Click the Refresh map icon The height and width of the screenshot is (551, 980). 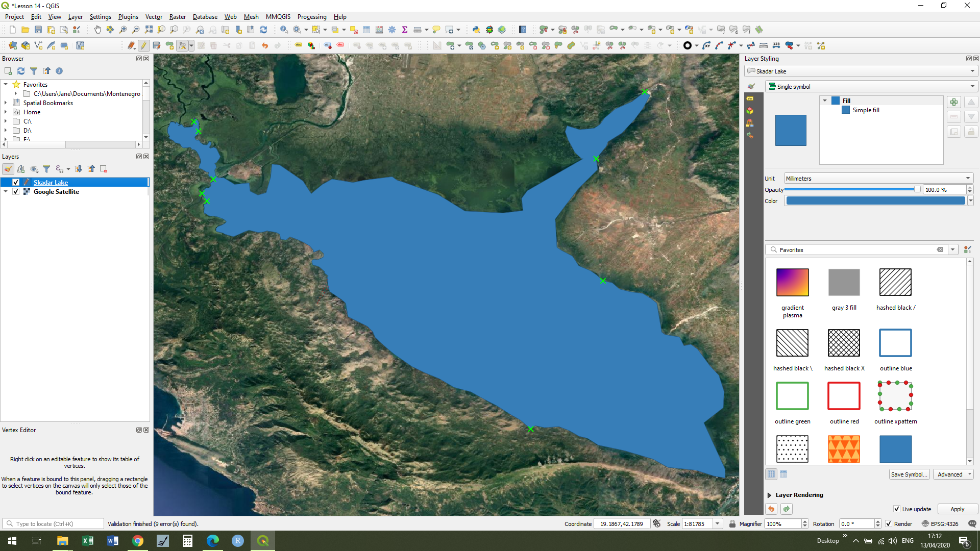pyautogui.click(x=263, y=30)
